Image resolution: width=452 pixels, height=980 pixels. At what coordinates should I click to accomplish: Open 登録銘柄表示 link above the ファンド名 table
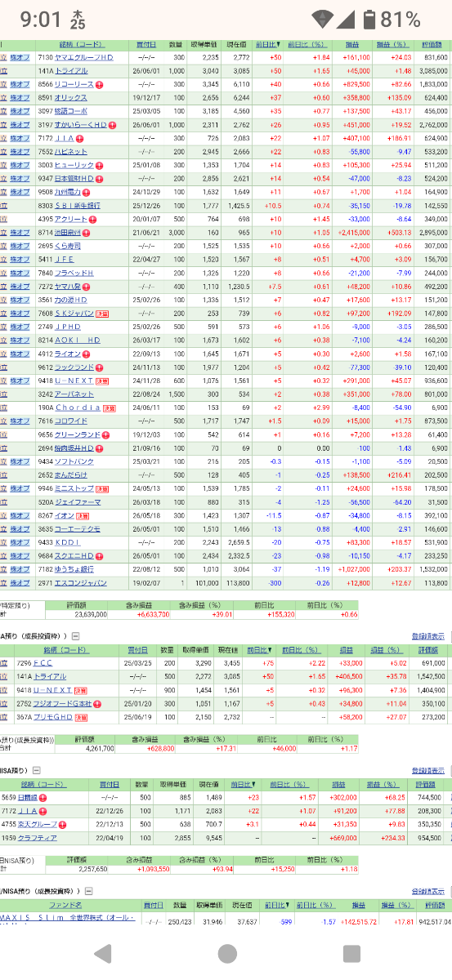coord(428,892)
